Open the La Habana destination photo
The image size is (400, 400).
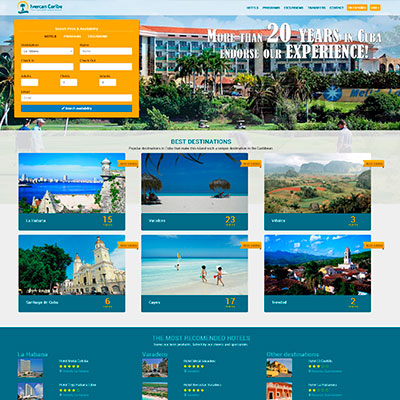click(72, 183)
